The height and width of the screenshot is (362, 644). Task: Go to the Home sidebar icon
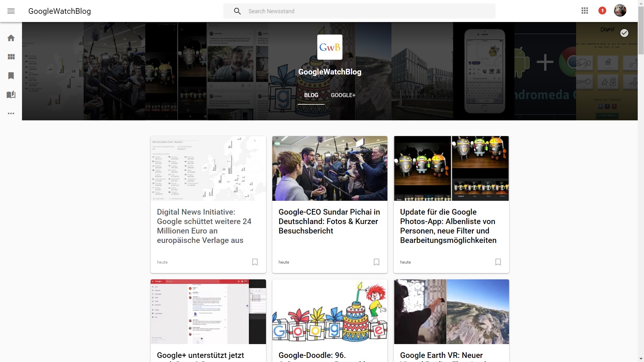click(11, 38)
